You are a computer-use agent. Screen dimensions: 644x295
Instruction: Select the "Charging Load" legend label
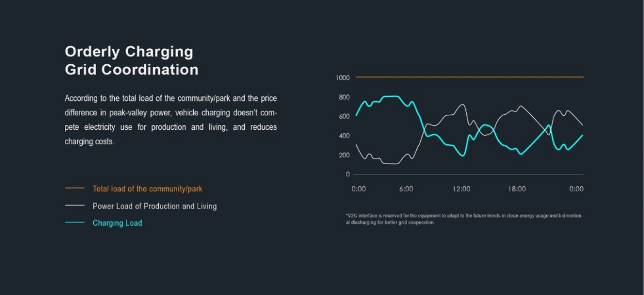pyautogui.click(x=117, y=223)
